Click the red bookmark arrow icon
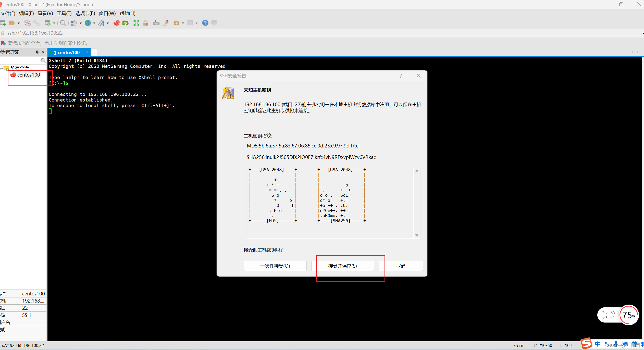This screenshot has width=644, height=350. tap(3, 43)
